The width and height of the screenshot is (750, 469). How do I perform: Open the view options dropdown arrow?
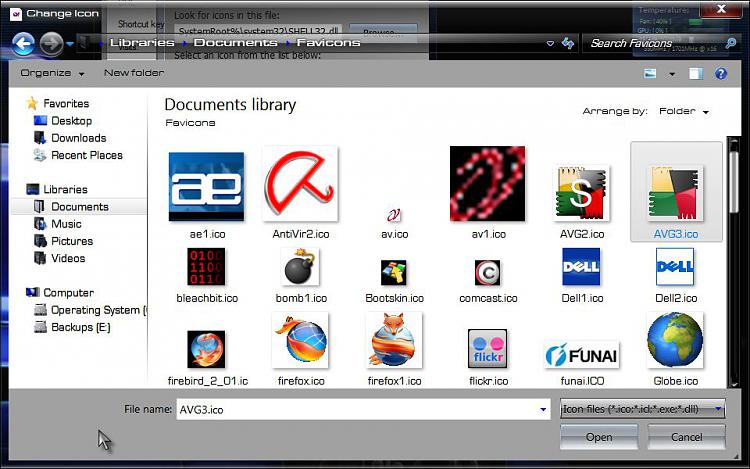point(672,74)
